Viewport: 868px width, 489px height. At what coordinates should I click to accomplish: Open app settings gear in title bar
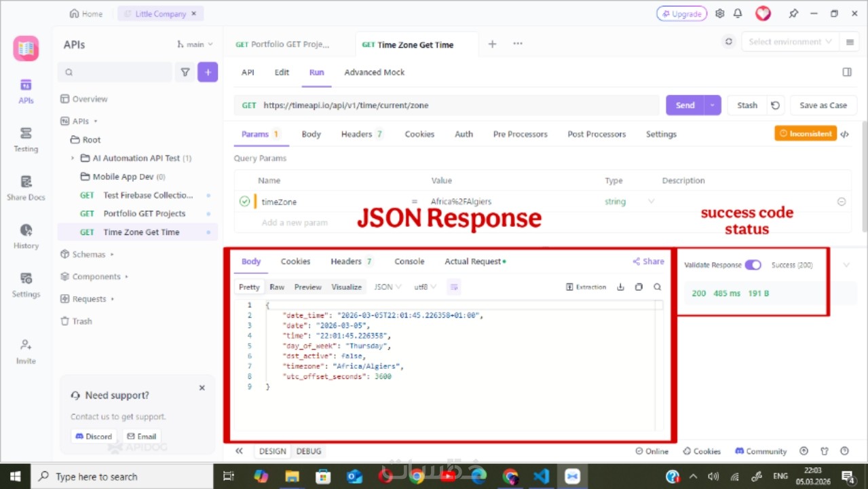click(x=720, y=14)
